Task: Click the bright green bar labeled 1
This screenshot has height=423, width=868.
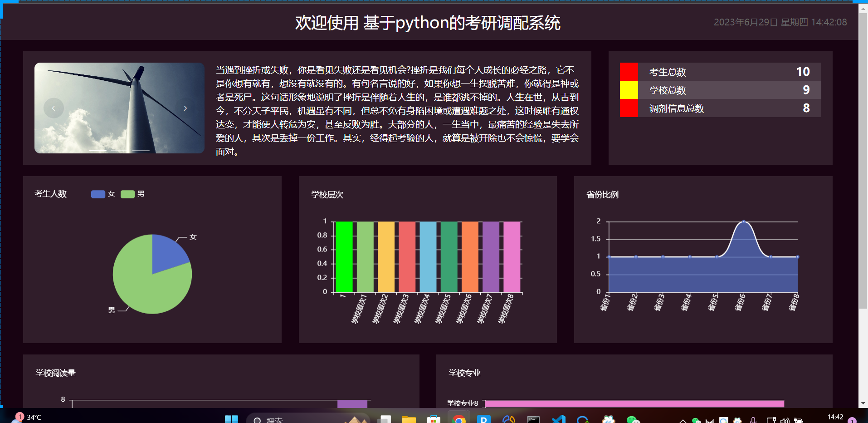Action: [344, 257]
